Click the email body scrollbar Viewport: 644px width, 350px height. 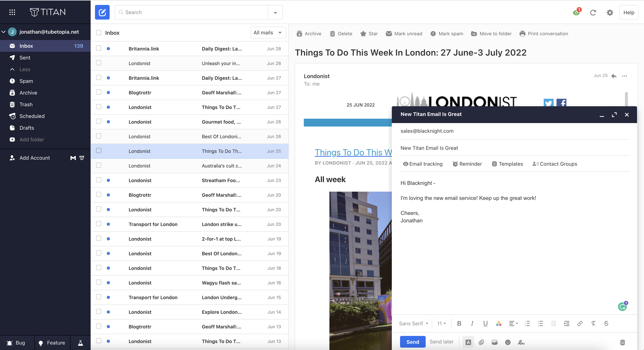(626, 99)
